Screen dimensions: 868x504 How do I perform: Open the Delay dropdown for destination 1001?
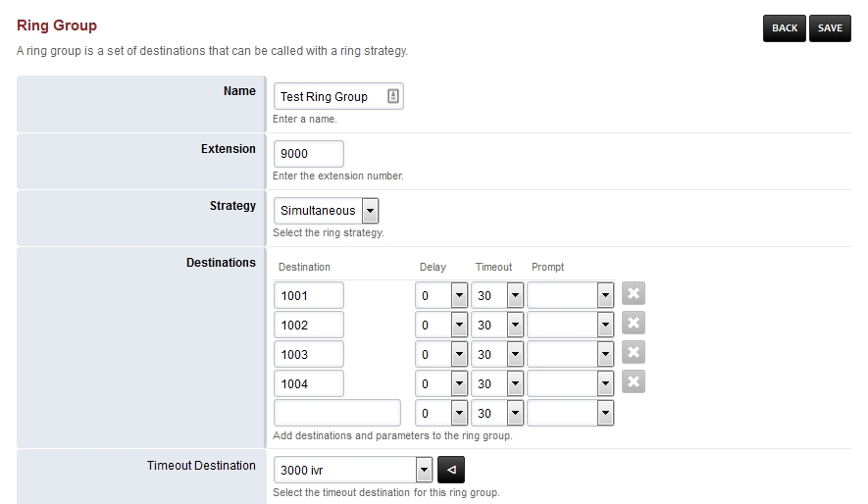pyautogui.click(x=441, y=295)
